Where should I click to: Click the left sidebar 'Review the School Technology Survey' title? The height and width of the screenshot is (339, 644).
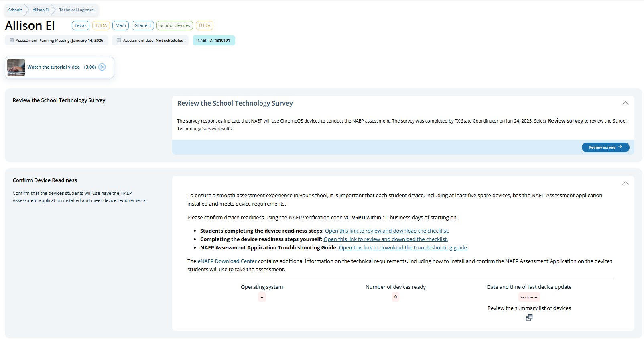tap(59, 100)
